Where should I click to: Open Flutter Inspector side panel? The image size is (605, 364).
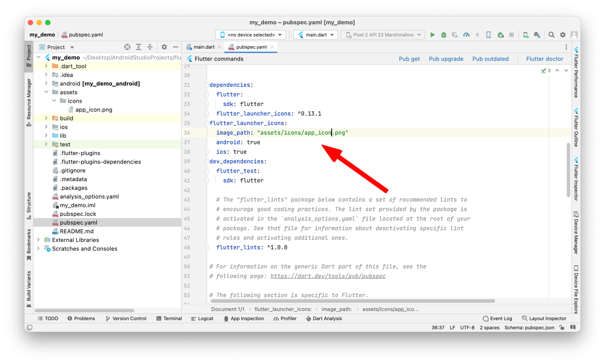click(x=576, y=179)
